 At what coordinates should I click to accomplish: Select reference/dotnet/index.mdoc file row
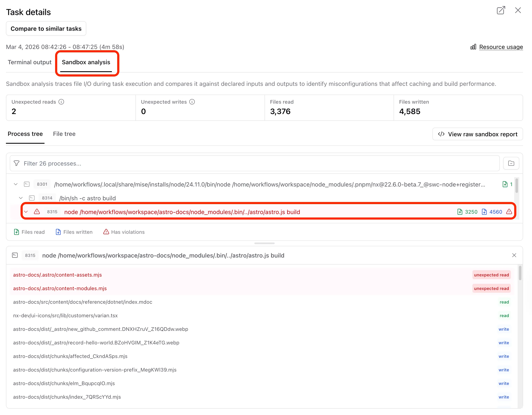pyautogui.click(x=262, y=302)
